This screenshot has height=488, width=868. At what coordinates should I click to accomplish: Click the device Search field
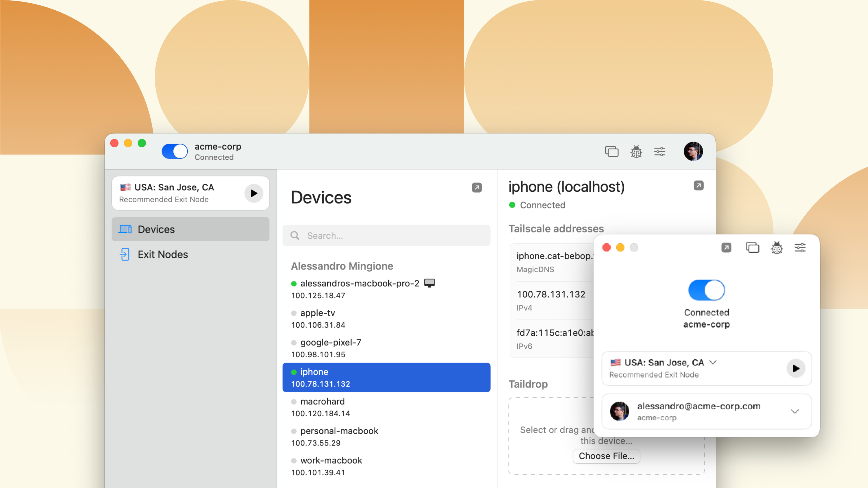click(386, 235)
